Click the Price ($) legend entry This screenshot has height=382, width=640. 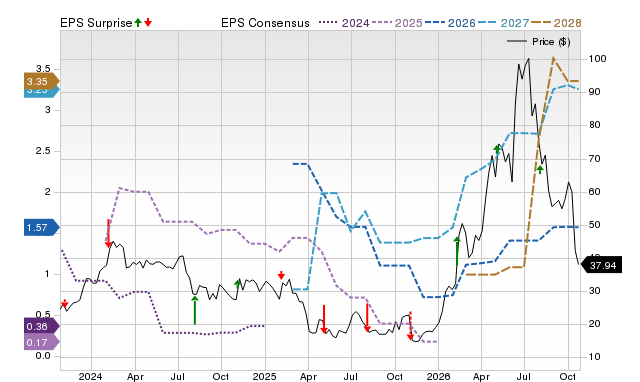click(x=539, y=42)
